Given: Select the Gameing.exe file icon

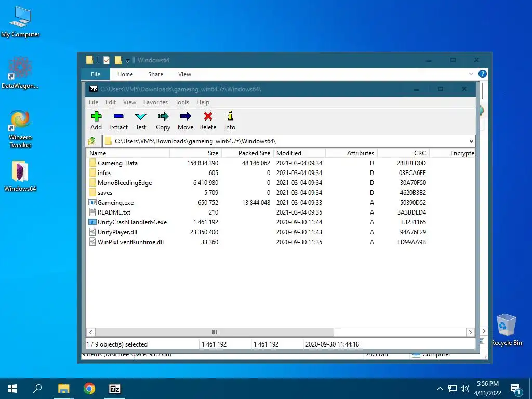Looking at the screenshot, I should click(x=92, y=202).
